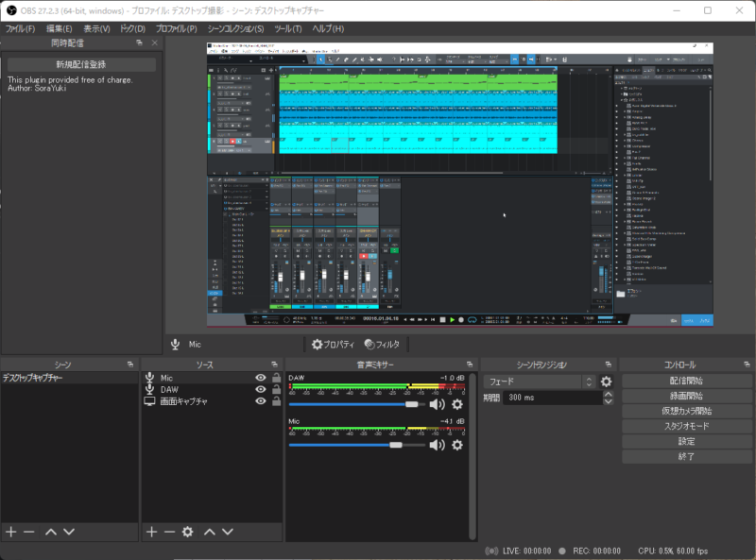756x560 pixels.
Task: Adjust the Mic volume slider
Action: [357, 445]
